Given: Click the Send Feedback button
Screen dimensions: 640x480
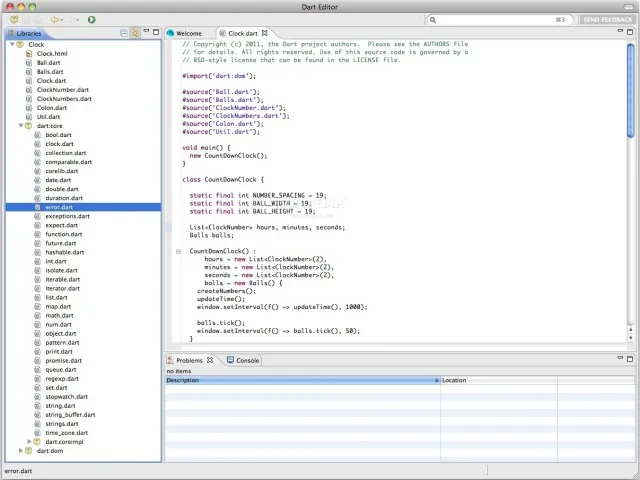Looking at the screenshot, I should tap(607, 20).
